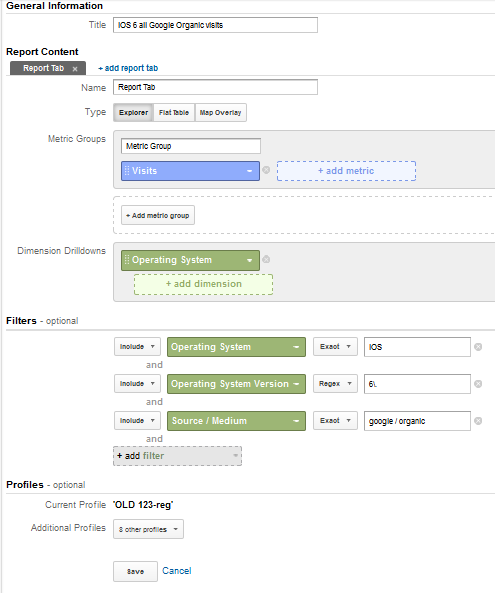Image resolution: width=495 pixels, height=593 pixels.
Task: Select the Explorer report type
Action: 133,113
